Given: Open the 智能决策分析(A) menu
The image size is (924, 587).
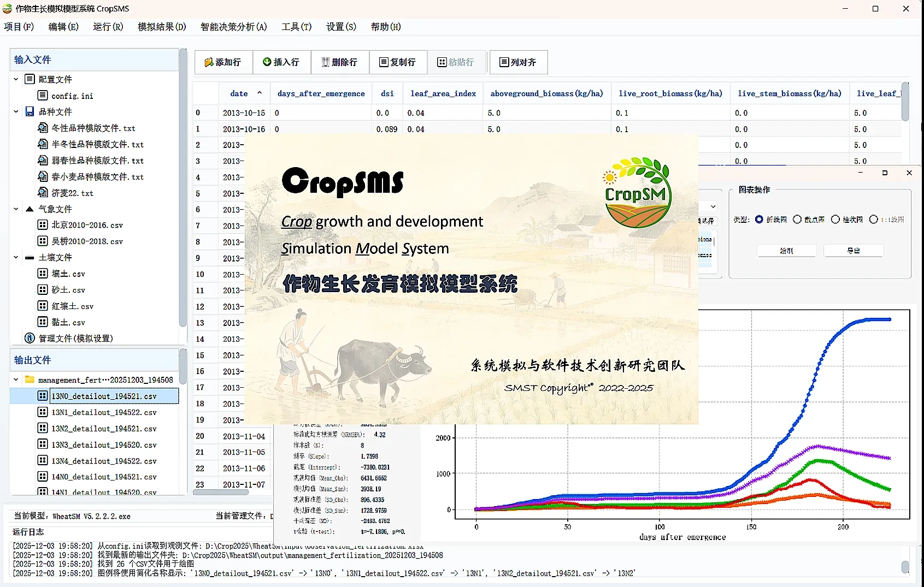Looking at the screenshot, I should click(x=233, y=27).
